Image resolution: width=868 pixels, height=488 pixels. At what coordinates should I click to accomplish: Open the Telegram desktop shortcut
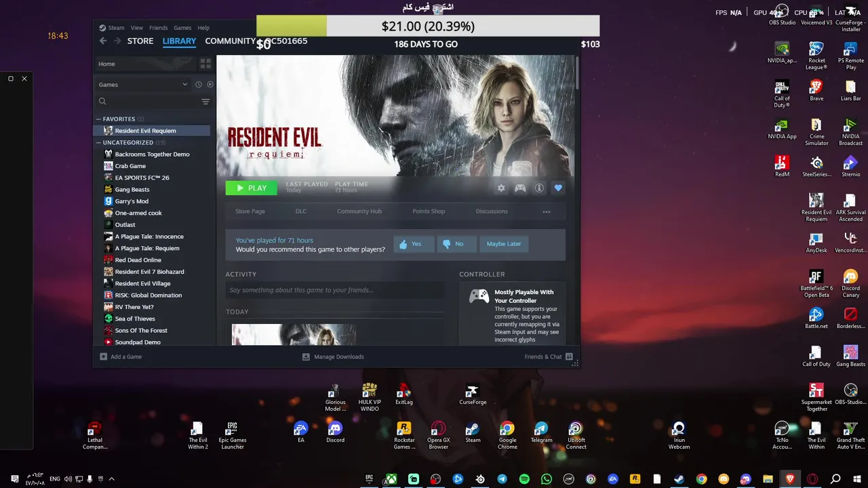click(x=541, y=433)
